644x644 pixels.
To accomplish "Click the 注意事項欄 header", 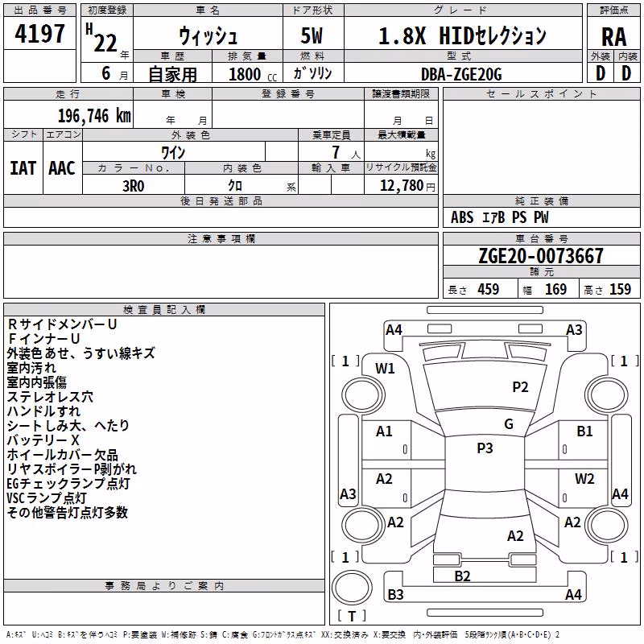I will [x=221, y=238].
